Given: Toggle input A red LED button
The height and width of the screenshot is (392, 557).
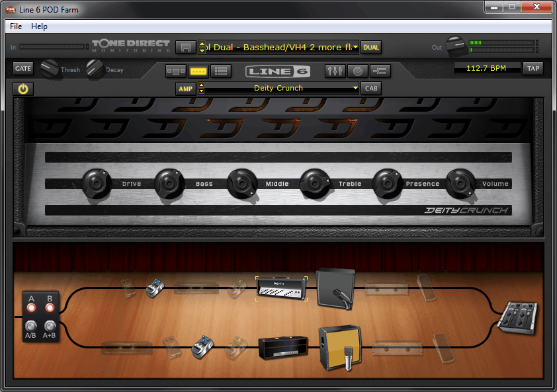Looking at the screenshot, I should [x=31, y=307].
